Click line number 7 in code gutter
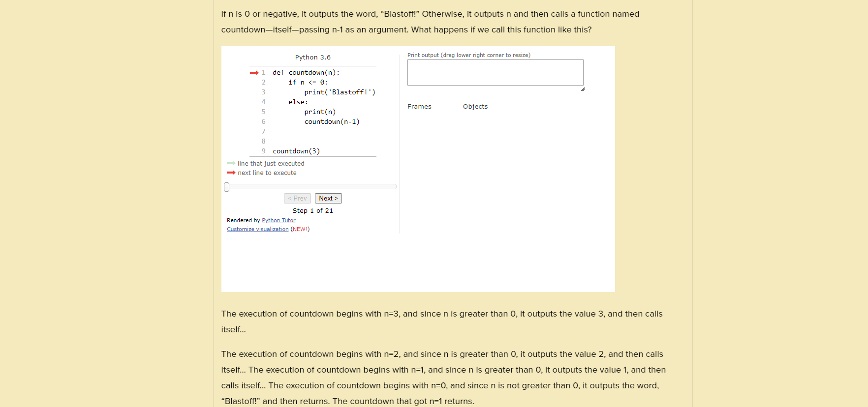Screen dimensions: 868x407 coord(263,131)
